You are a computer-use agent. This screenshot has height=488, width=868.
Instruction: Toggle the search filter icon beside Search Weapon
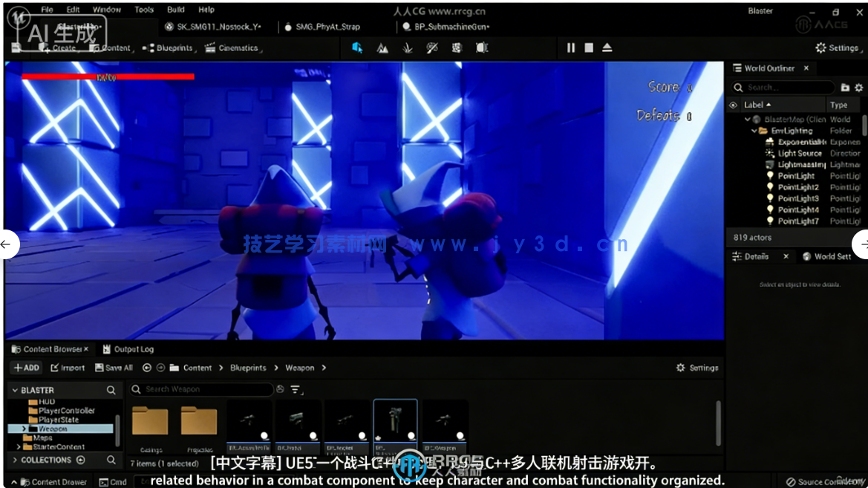point(296,389)
